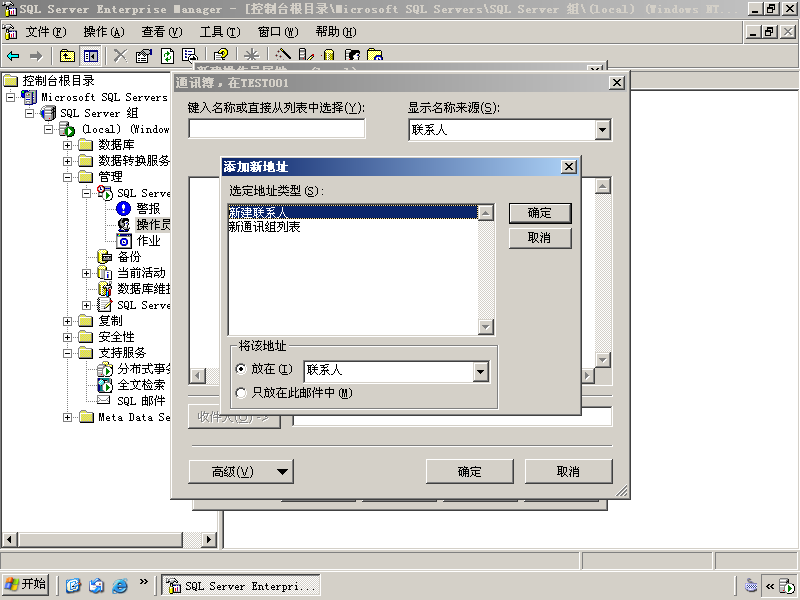Open the 显示名称来源 dropdown
Screen dimensions: 800x600
point(603,130)
